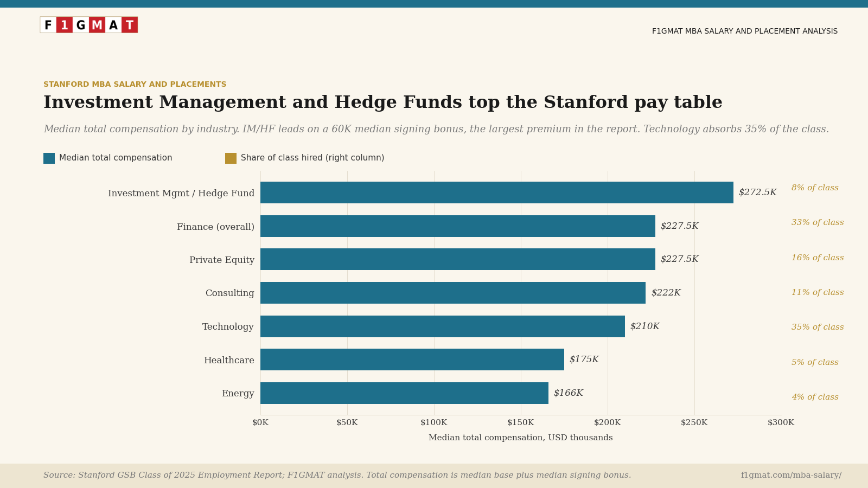This screenshot has height=488, width=868.
Task: Click the gold Share of class hired swatch
Action: 231,158
